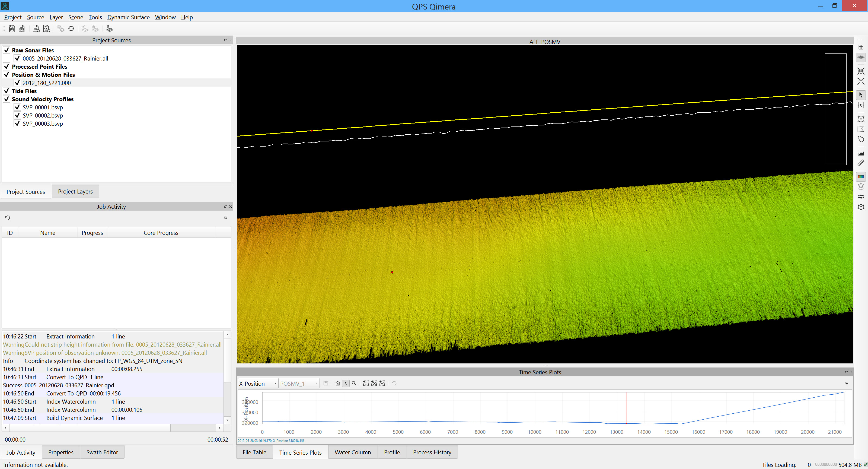Toggle the color map rainbow button

[861, 177]
